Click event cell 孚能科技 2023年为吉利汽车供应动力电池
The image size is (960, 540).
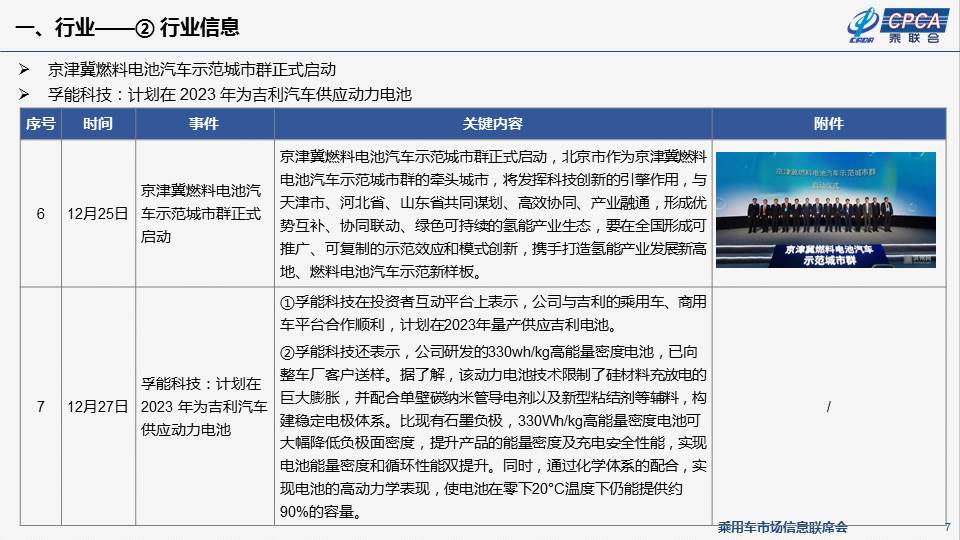[x=204, y=407]
